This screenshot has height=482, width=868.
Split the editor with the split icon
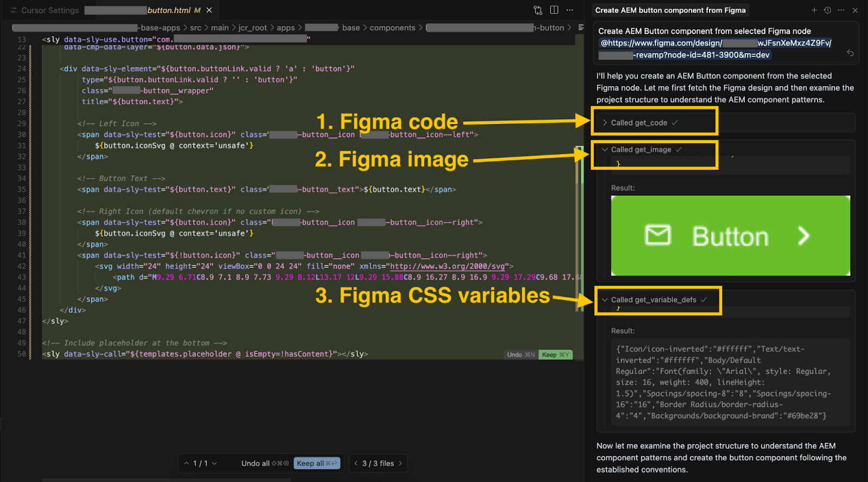click(x=554, y=10)
